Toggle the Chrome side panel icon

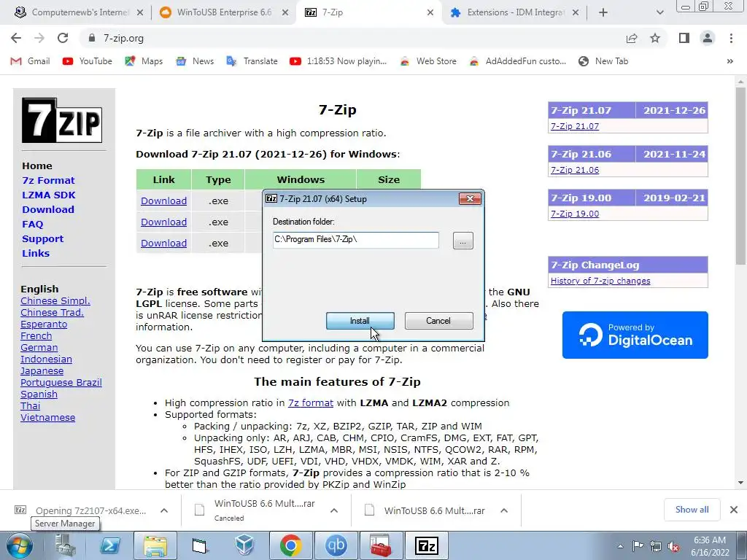pos(684,38)
